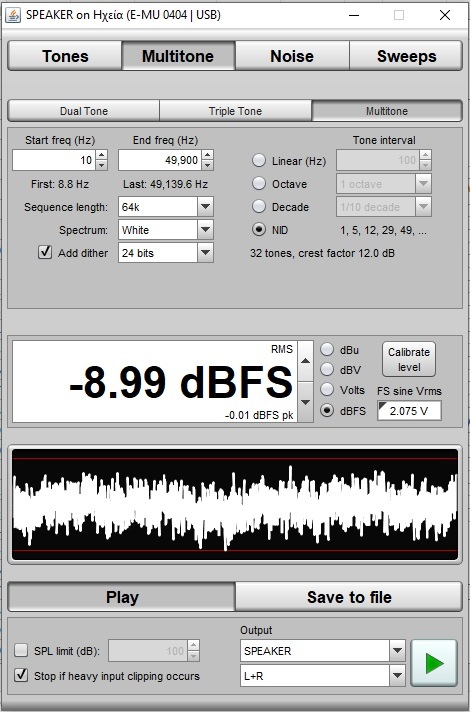Screen dimensions: 472x712
Task: Click the Last: 49,139.6 Hz text
Action: pos(165,184)
